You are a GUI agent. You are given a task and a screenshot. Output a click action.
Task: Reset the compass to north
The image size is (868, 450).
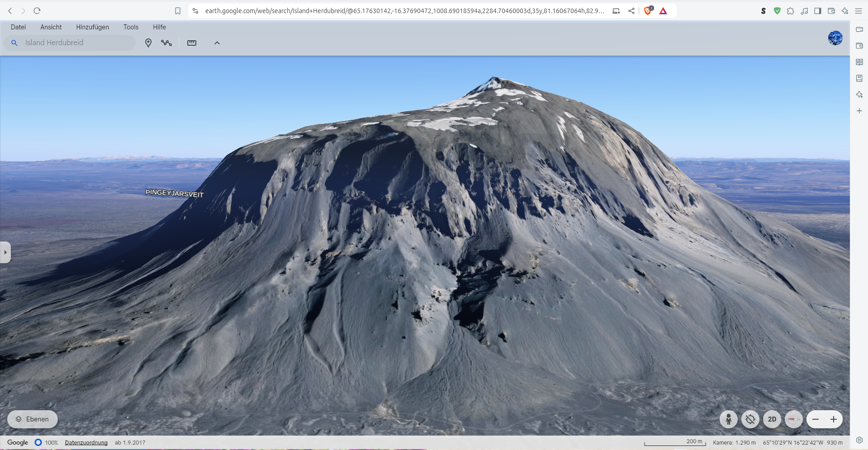pos(794,419)
